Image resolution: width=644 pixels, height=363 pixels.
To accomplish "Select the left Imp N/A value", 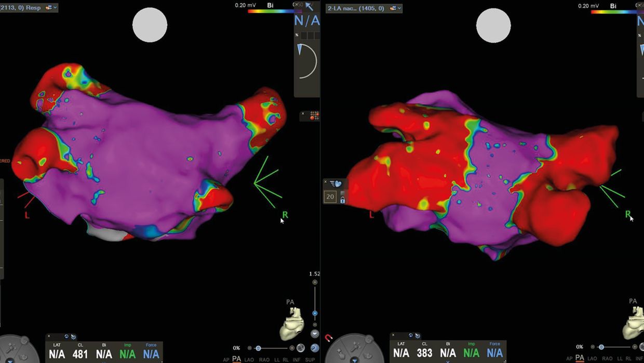I will (x=127, y=354).
